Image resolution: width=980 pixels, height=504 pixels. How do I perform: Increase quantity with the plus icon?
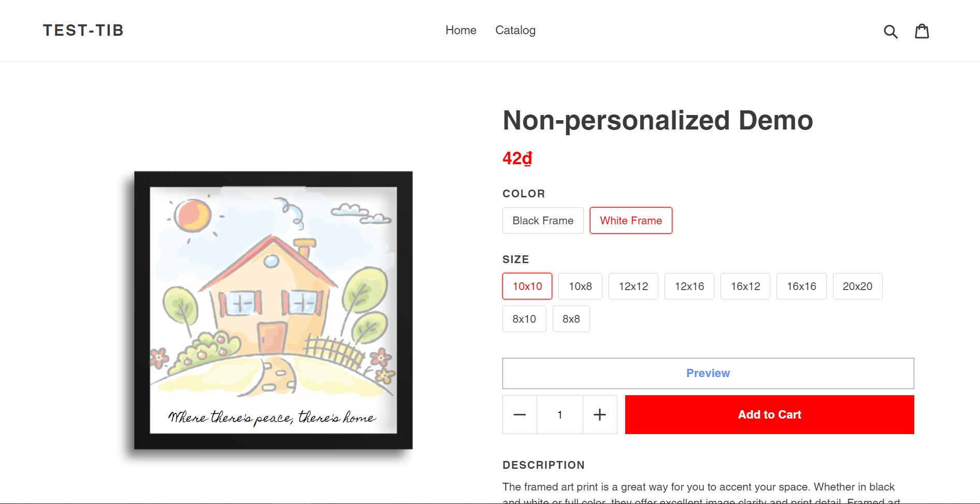click(600, 414)
